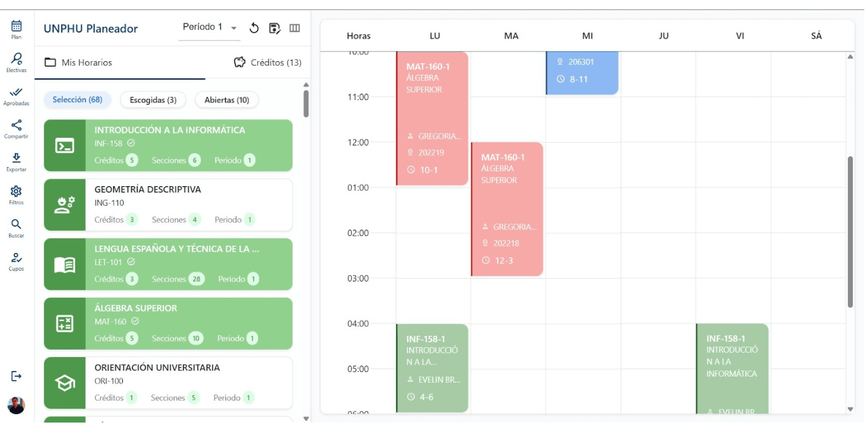Click the course list scrollbar thumb

click(306, 103)
